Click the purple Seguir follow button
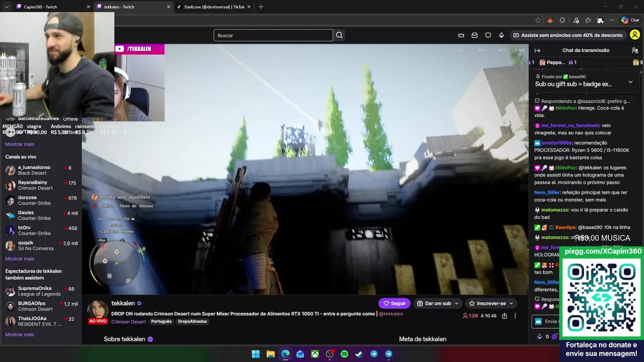The height and width of the screenshot is (362, 644). 394,303
